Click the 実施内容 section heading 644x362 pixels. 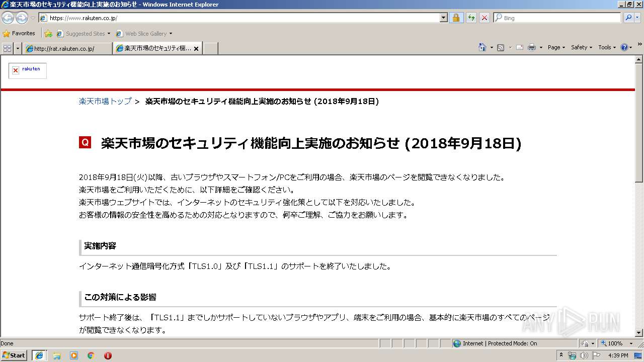100,246
